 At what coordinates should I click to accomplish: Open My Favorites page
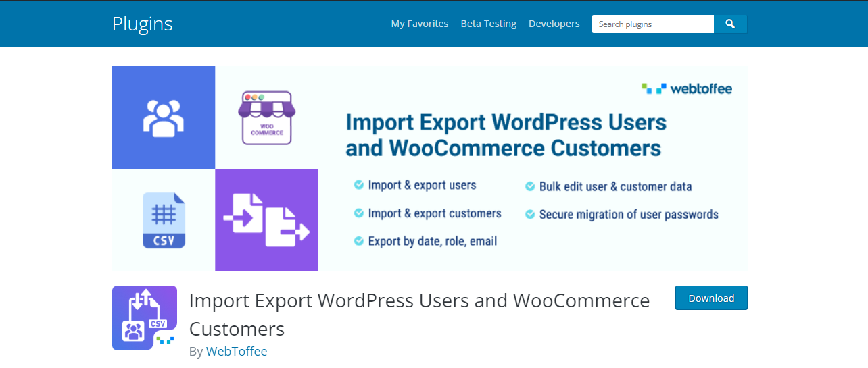(x=420, y=24)
